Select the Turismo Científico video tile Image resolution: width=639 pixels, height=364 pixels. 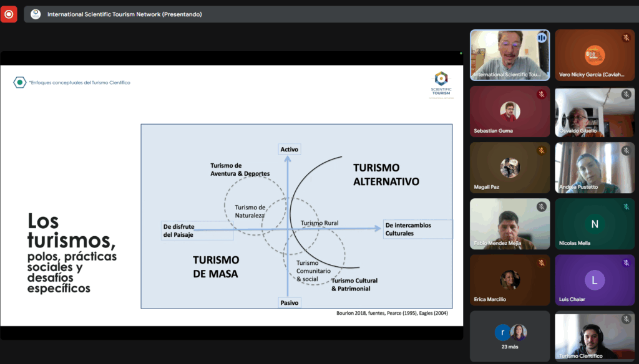pyautogui.click(x=595, y=336)
